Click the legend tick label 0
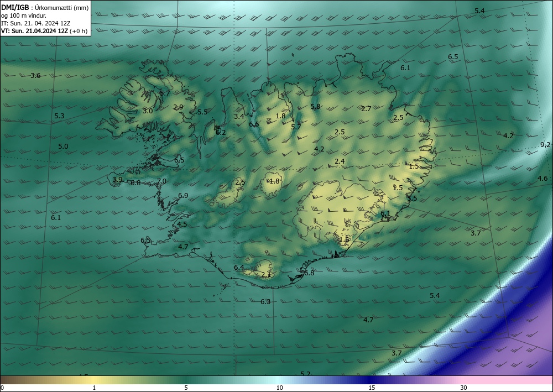The height and width of the screenshot is (392, 553). (2, 388)
